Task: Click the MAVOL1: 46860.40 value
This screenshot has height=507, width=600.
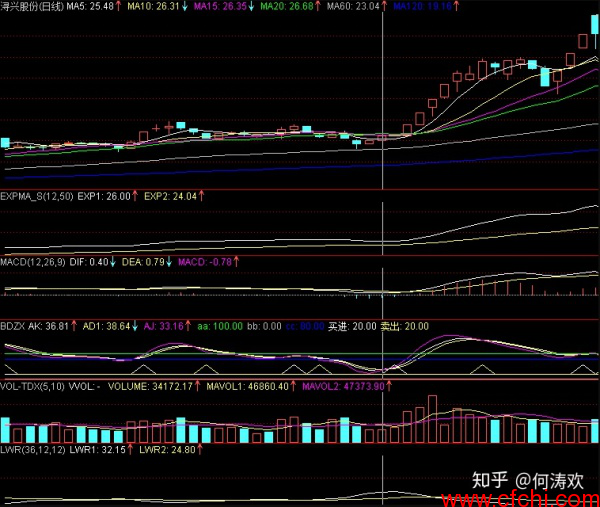Action: (248, 386)
